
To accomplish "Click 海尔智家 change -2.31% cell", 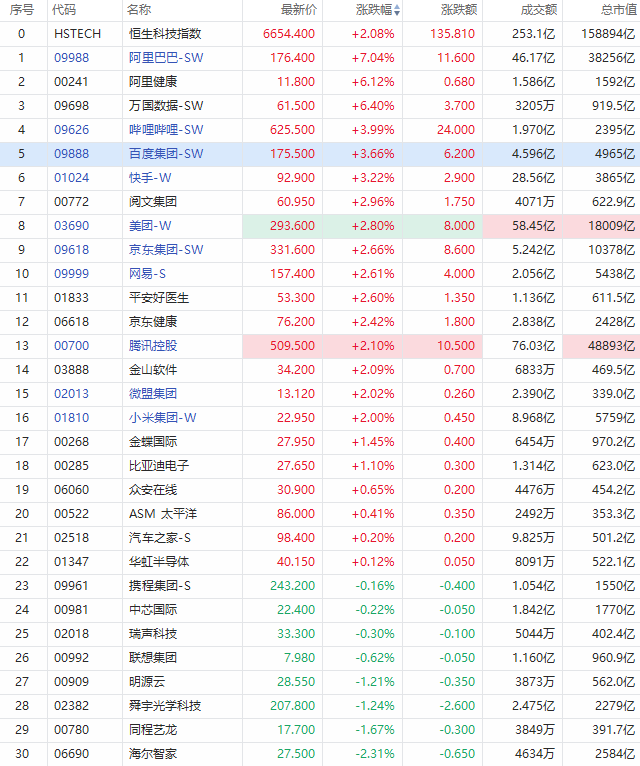I will coord(363,753).
